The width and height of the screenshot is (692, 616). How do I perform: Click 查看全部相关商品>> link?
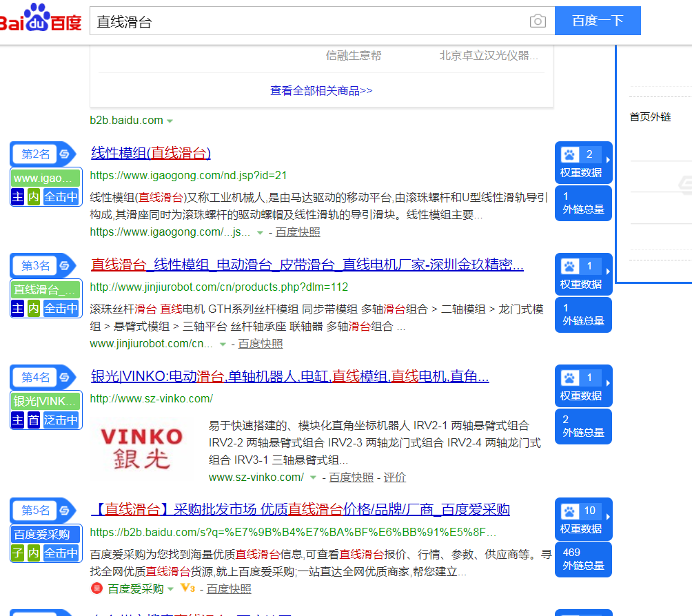[321, 90]
